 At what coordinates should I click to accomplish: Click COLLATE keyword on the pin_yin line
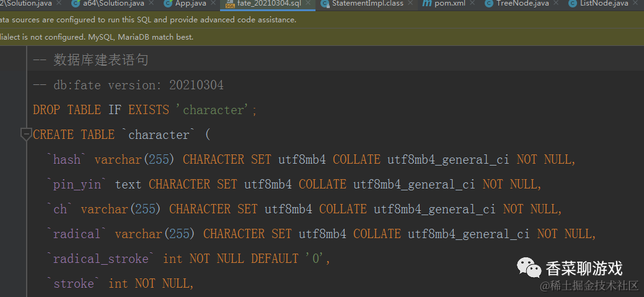[322, 184]
